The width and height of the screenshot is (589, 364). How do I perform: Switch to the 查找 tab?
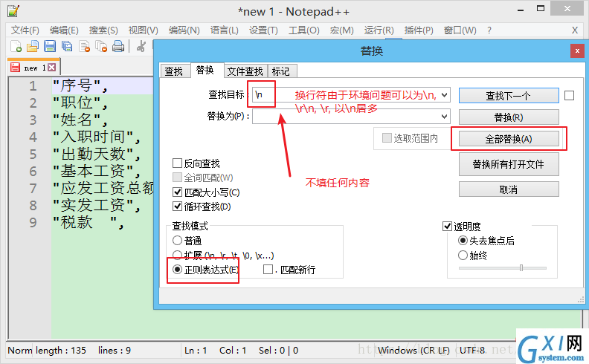tap(174, 71)
